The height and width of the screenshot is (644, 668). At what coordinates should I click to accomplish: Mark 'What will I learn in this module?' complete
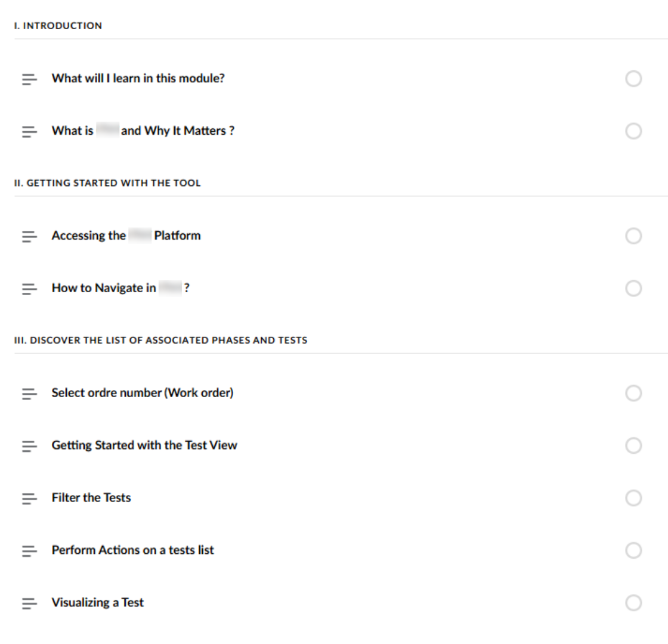633,79
